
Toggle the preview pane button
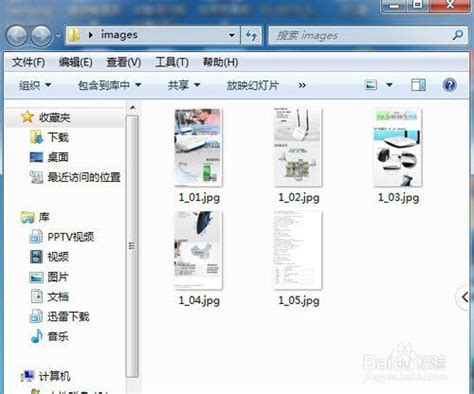point(418,85)
